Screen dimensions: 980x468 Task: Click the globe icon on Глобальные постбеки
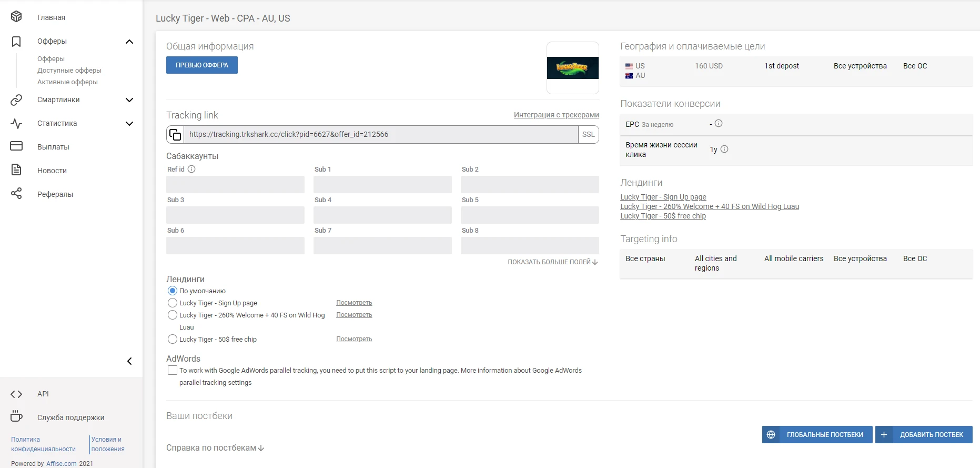coord(771,435)
